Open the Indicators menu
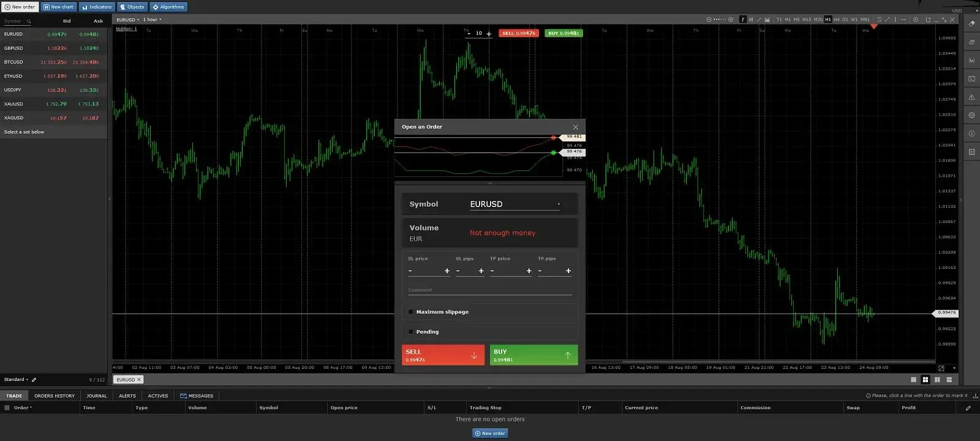The image size is (980, 441). pyautogui.click(x=97, y=7)
